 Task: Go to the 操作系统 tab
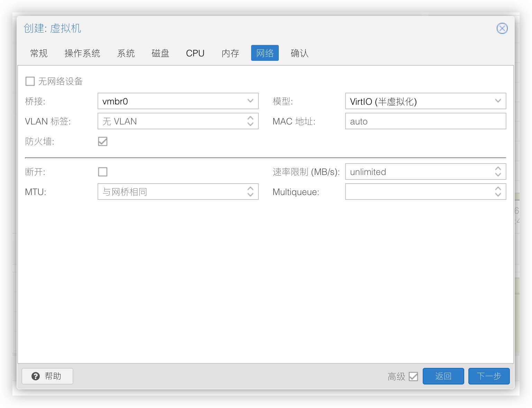(82, 53)
